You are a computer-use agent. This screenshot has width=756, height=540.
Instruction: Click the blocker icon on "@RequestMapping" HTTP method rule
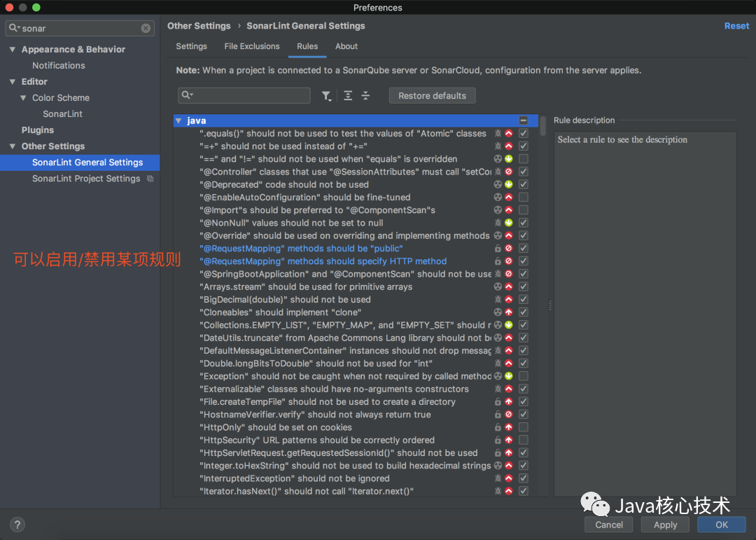(509, 261)
